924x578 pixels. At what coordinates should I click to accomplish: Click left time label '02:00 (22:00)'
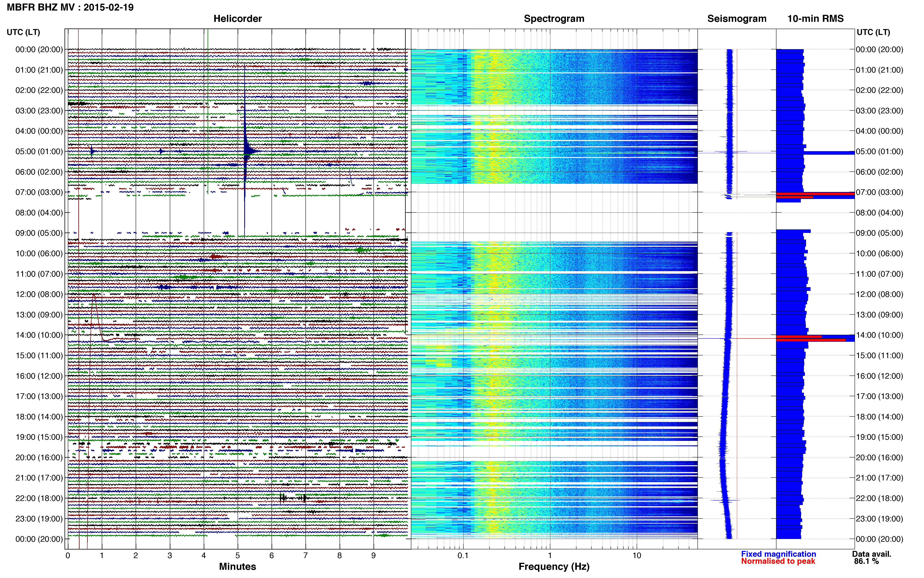click(39, 90)
